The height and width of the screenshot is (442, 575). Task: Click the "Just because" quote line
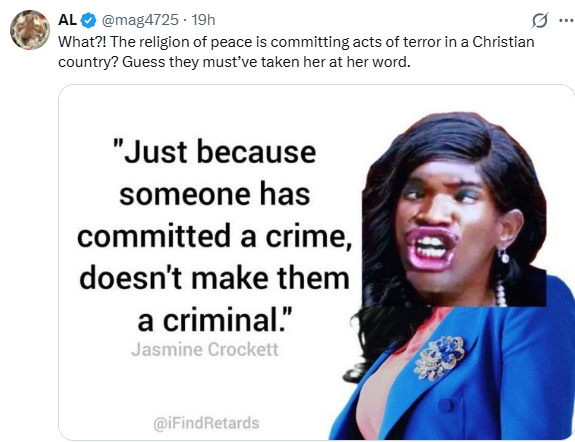click(214, 152)
